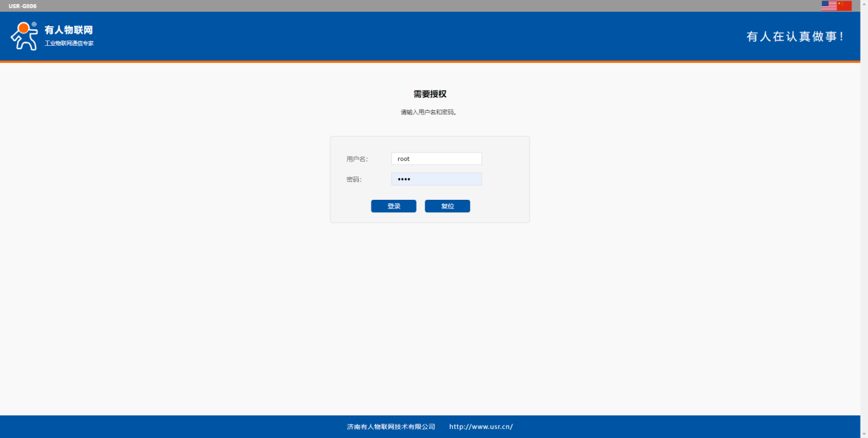The height and width of the screenshot is (438, 868).
Task: Click the 用户名 field label
Action: [357, 159]
